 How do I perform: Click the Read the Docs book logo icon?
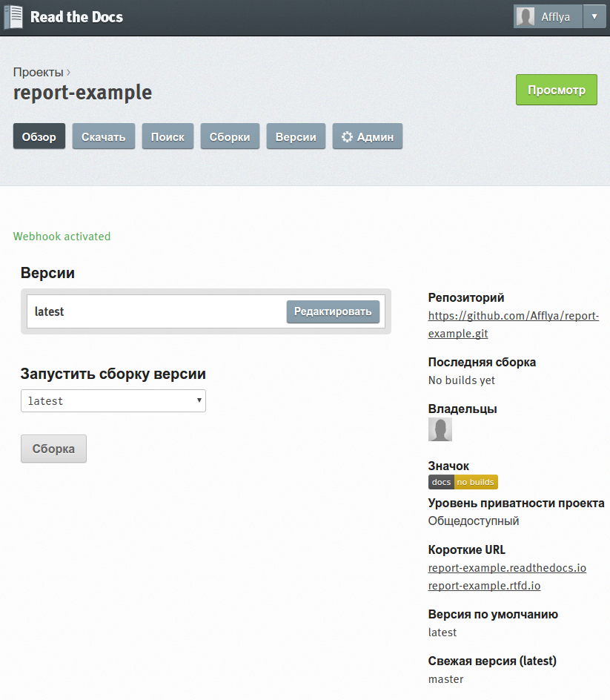click(13, 17)
